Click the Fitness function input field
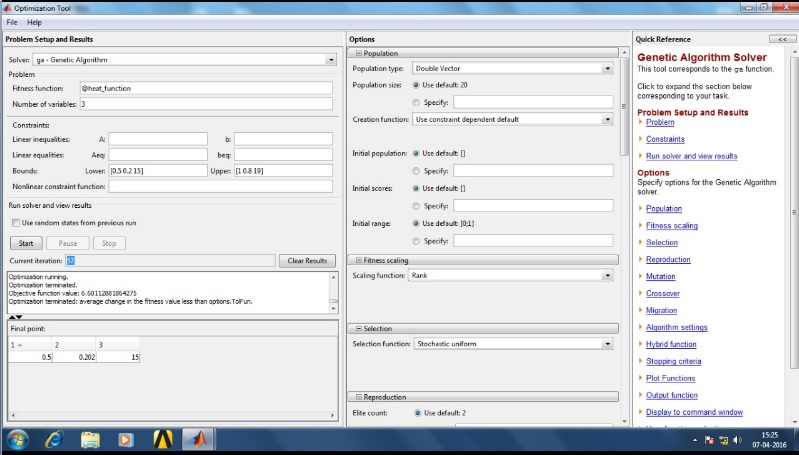Image resolution: width=799 pixels, height=455 pixels. pos(205,88)
